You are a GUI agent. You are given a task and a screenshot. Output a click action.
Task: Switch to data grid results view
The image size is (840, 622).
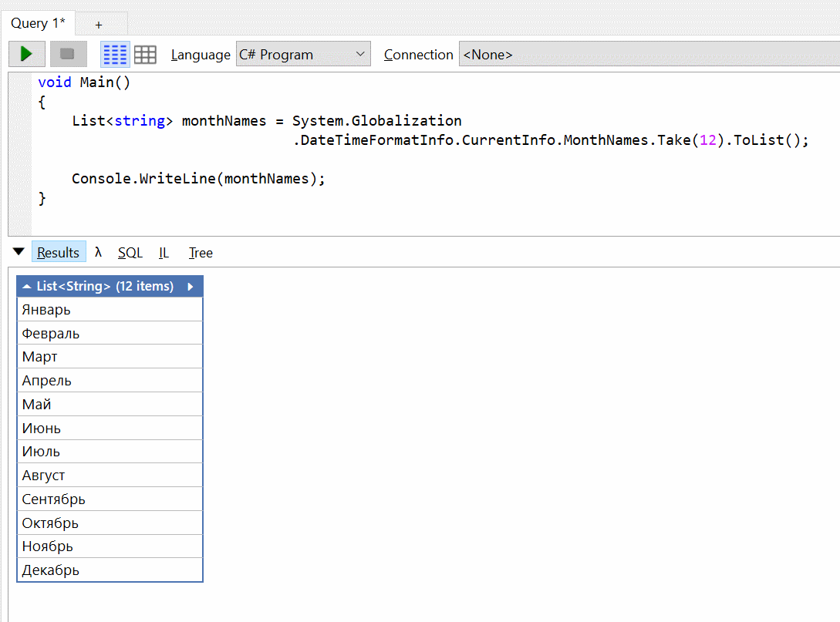145,54
